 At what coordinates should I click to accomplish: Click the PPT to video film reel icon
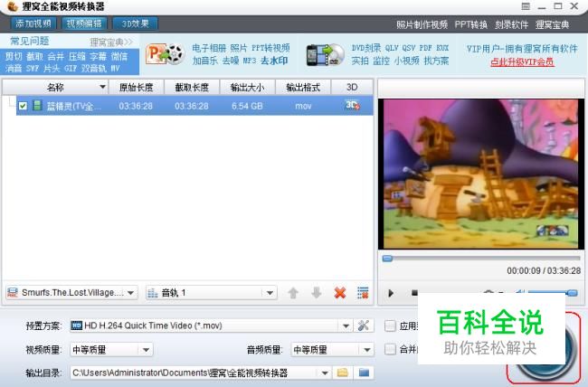165,54
